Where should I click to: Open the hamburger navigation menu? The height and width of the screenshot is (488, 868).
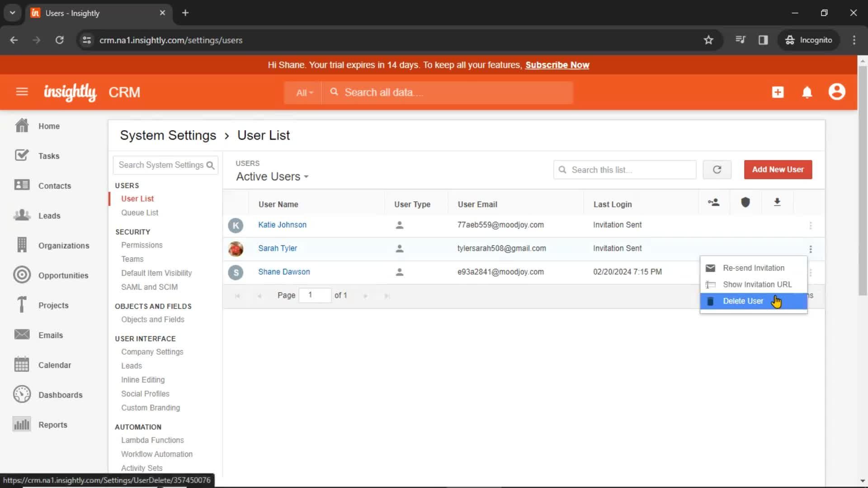tap(22, 92)
